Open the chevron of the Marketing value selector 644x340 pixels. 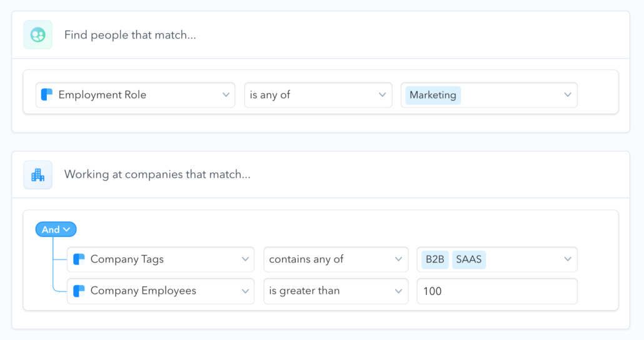pos(567,95)
